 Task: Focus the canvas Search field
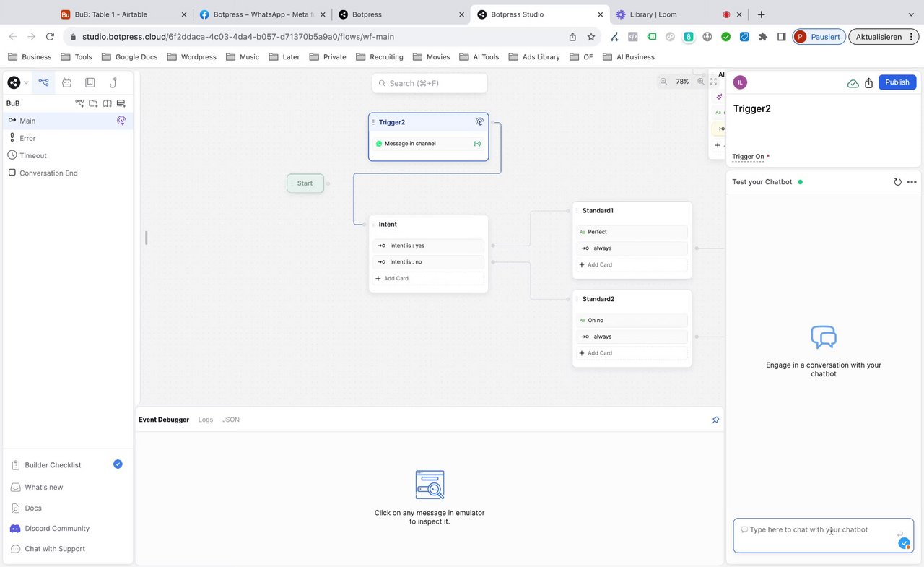coord(430,83)
